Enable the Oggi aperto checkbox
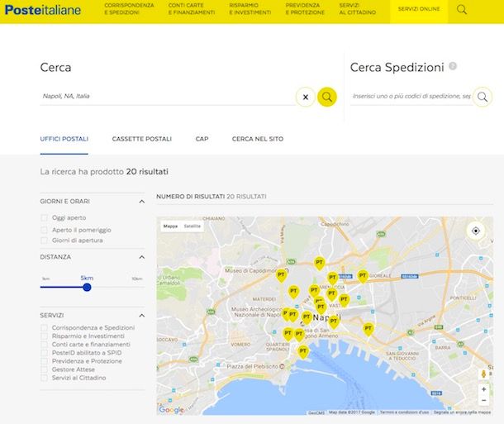Viewport: 504px width, 424px height. (45, 218)
